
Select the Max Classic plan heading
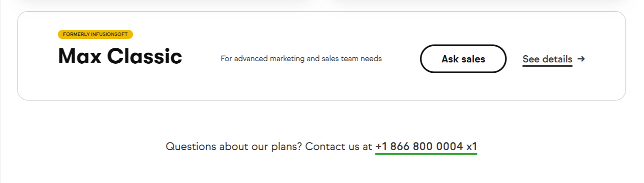[x=120, y=56]
